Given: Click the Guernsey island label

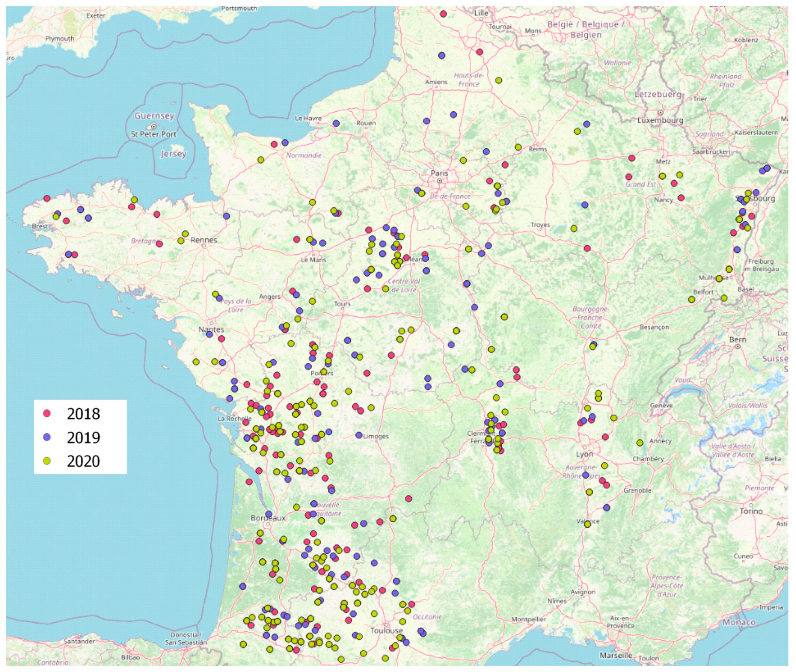Looking at the screenshot, I should coord(154,116).
